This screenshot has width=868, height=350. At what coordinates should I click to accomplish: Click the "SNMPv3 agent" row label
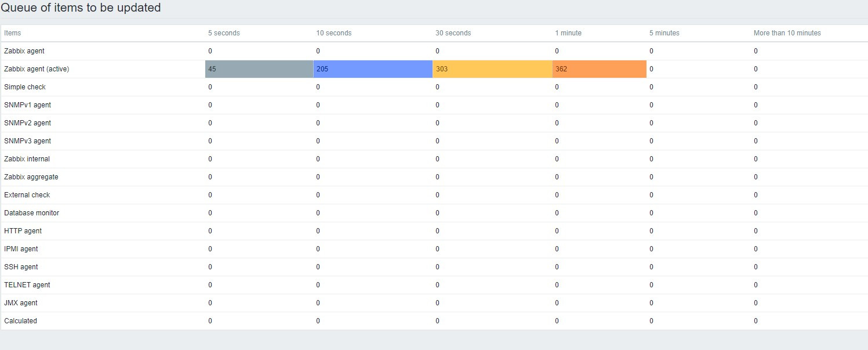pos(27,141)
